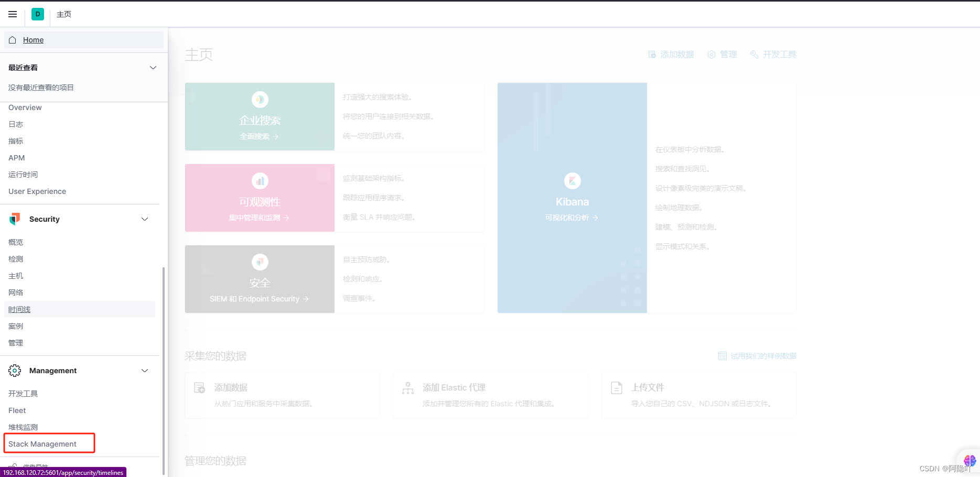Open the Home link in sidebar

34,40
